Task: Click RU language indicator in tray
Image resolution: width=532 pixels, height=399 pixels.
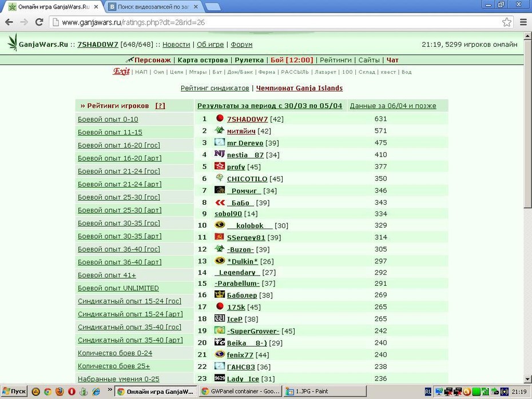Action: click(428, 392)
